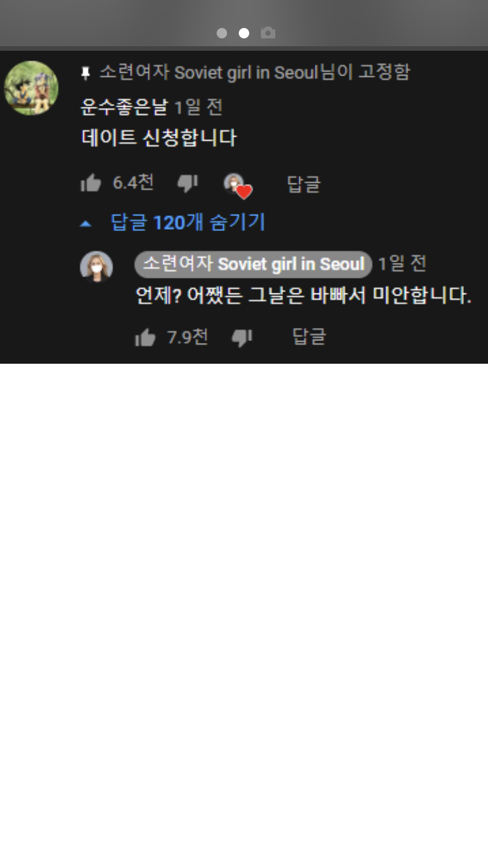Tap the camera icon at top

click(267, 33)
